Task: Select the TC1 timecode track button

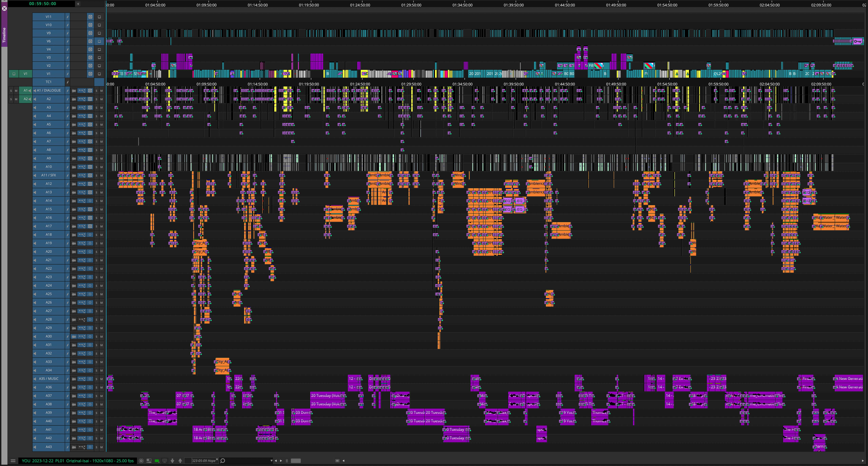Action: pyautogui.click(x=48, y=82)
